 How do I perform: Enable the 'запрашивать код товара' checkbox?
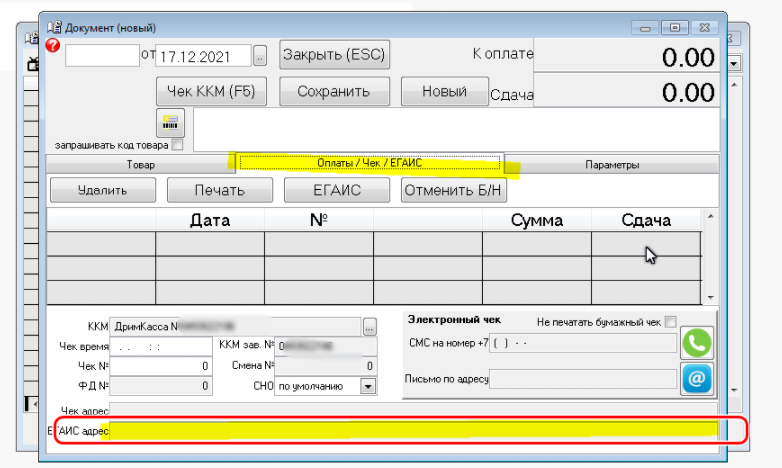point(178,145)
